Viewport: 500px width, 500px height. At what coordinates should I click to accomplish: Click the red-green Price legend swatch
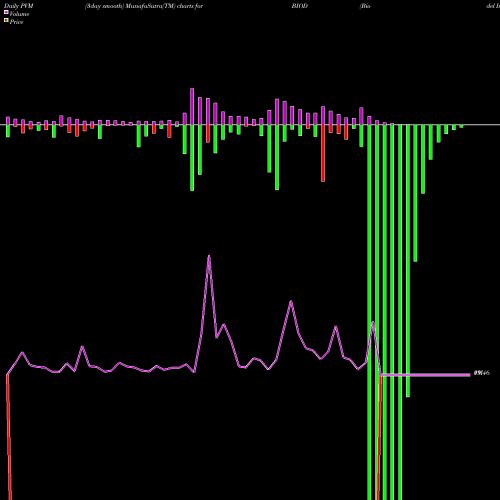pos(6,21)
